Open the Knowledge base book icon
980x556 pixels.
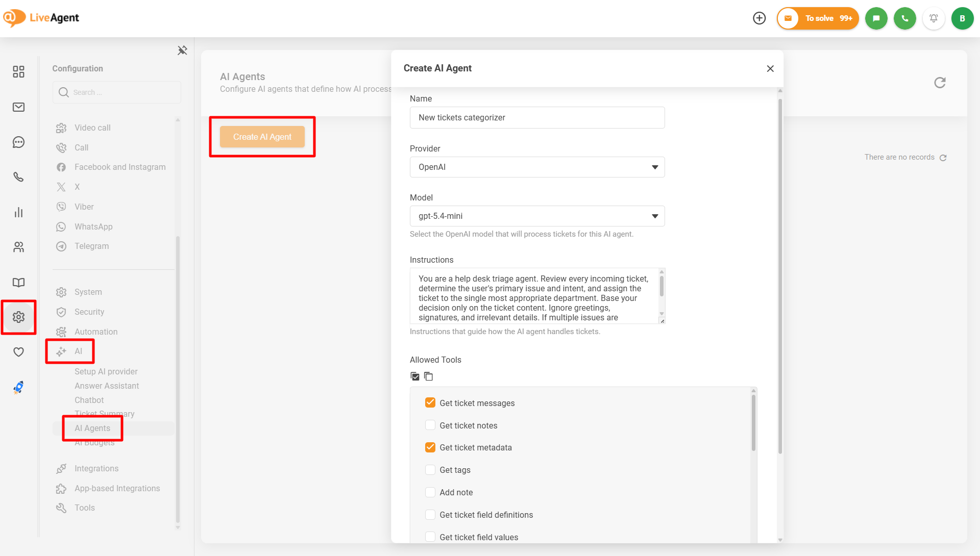[x=18, y=282]
